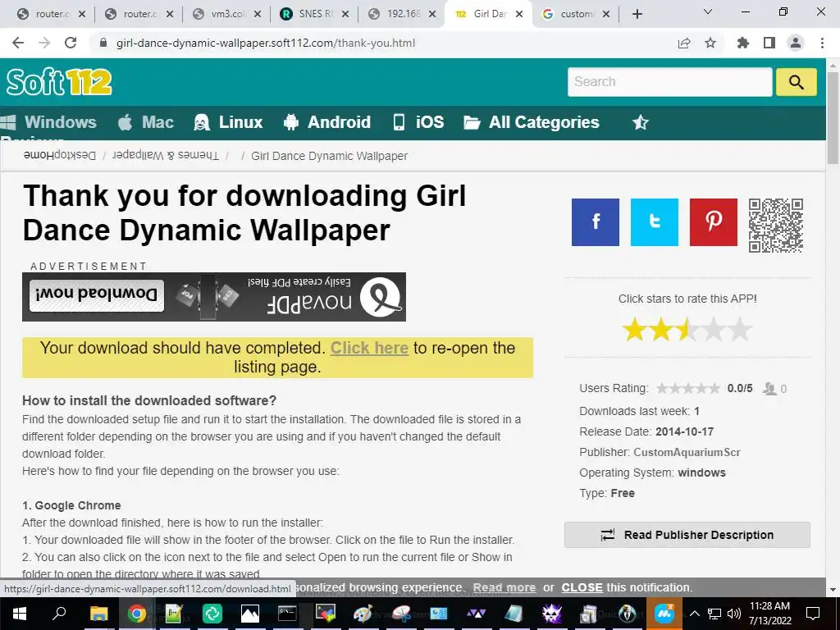The image size is (840, 630).
Task: Close the SNES tab
Action: pyautogui.click(x=345, y=15)
